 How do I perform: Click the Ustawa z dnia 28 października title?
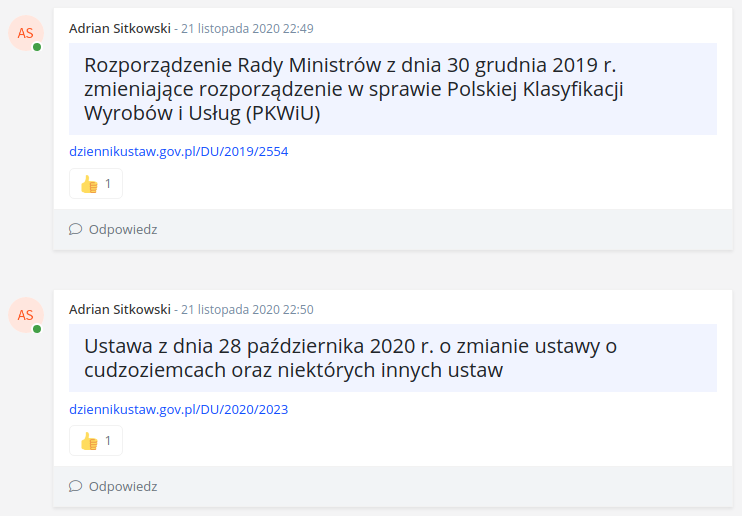coord(351,358)
